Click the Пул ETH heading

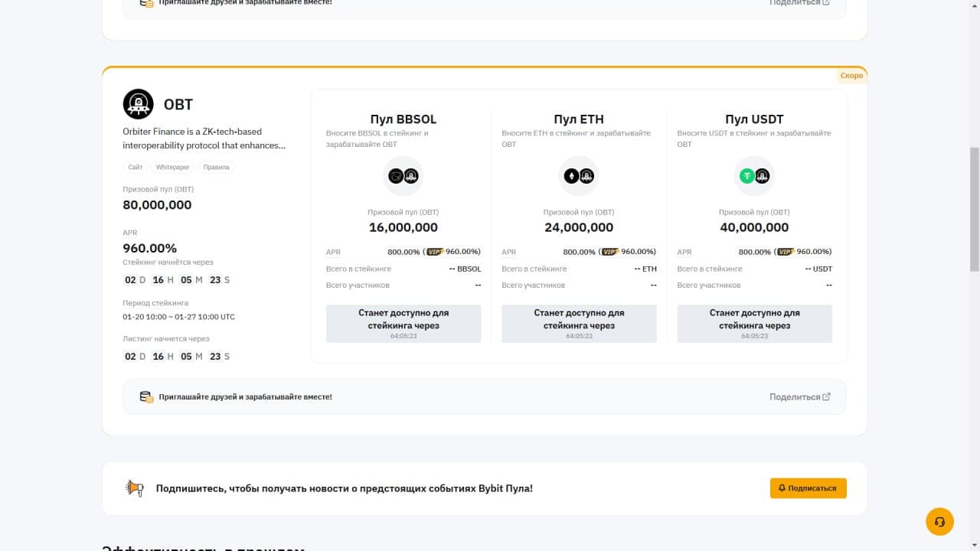(x=579, y=119)
